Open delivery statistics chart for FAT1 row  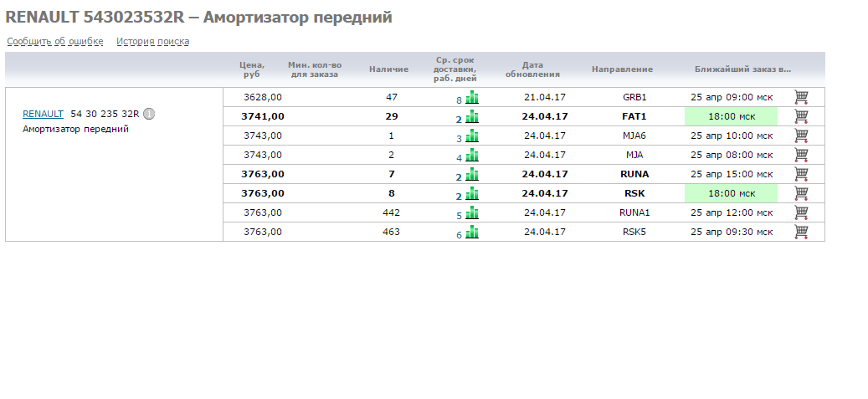[472, 117]
